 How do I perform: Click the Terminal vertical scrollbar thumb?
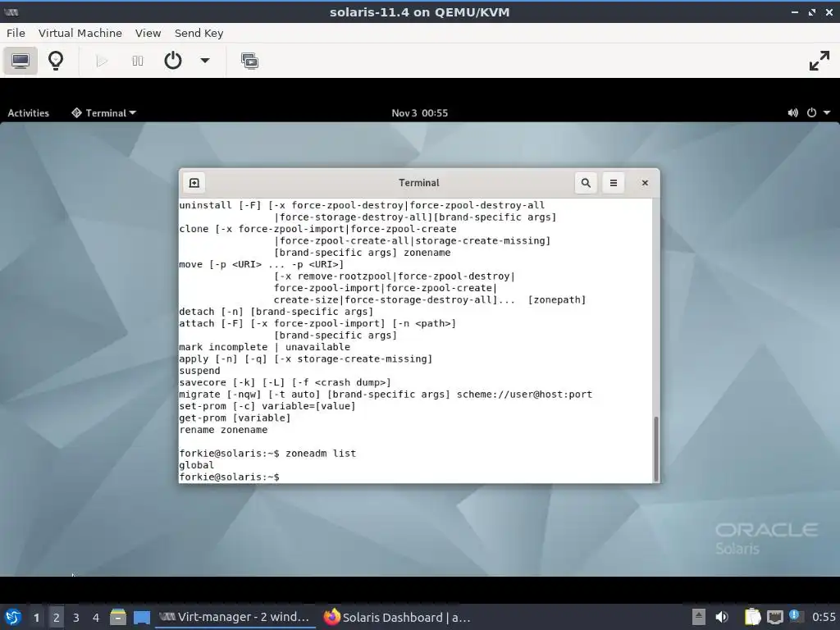point(655,449)
